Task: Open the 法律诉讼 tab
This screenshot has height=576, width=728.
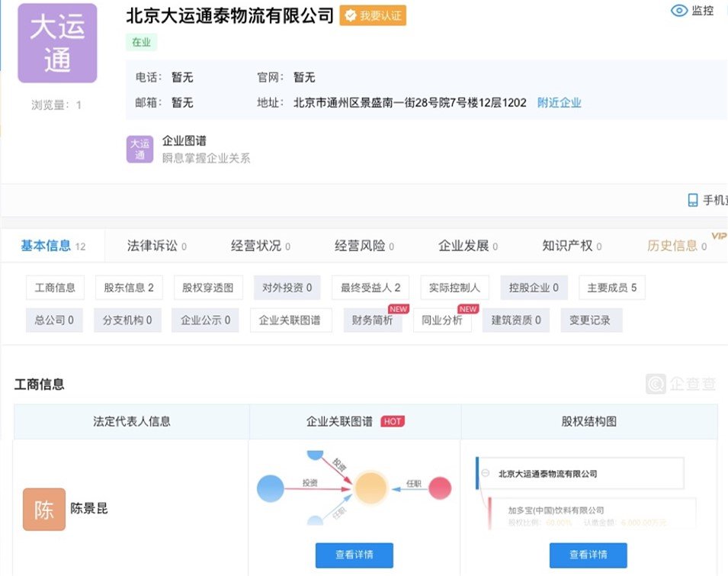Action: click(157, 246)
